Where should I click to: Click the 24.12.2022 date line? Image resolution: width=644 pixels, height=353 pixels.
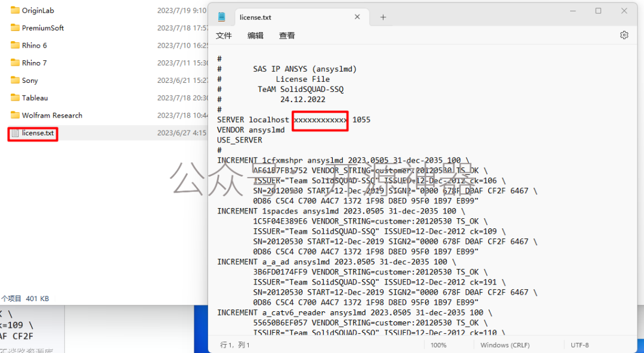tap(303, 100)
